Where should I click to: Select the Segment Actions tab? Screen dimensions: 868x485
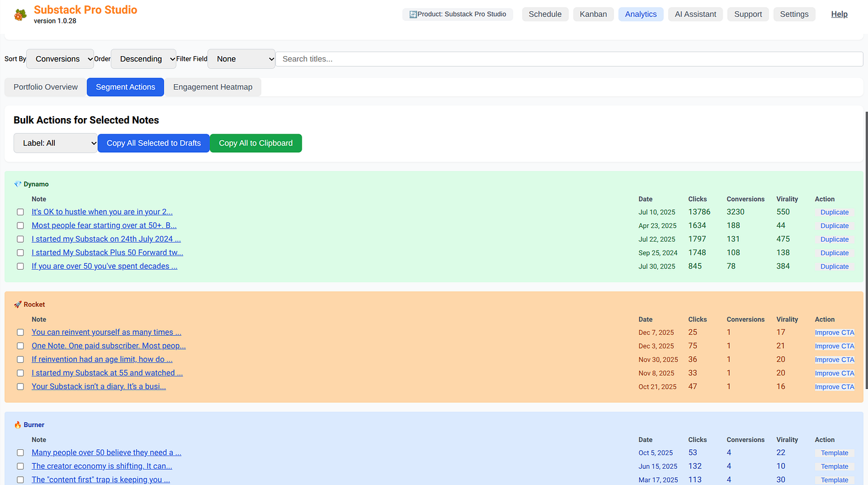125,87
